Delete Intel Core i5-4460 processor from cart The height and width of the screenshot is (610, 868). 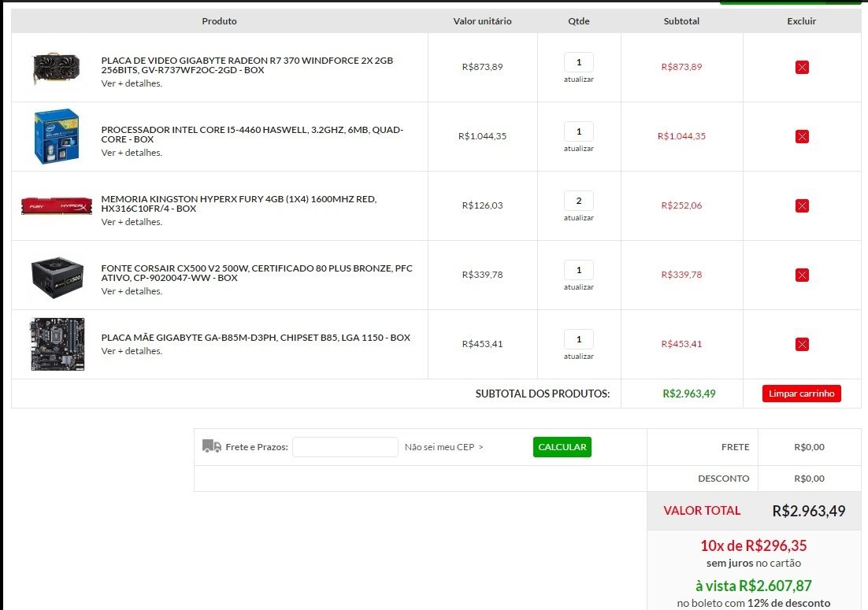(x=802, y=136)
